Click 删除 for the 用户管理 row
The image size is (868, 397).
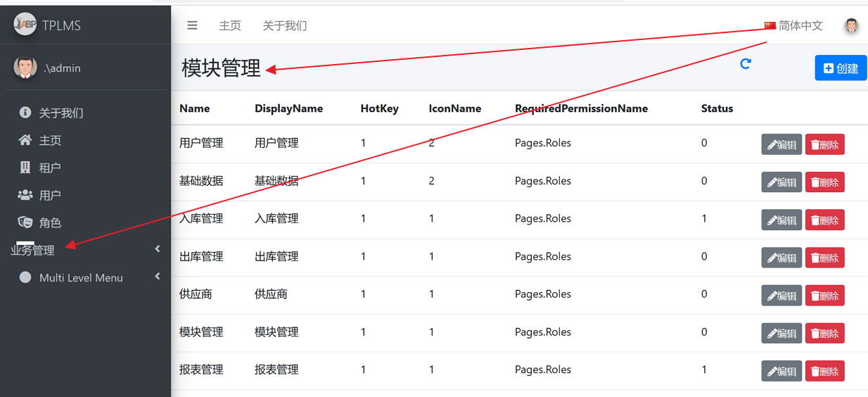[x=824, y=145]
